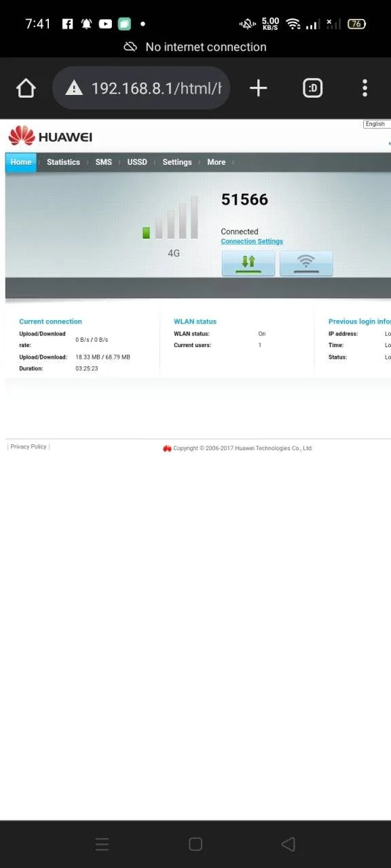Click the Previous login information heading

(360, 321)
